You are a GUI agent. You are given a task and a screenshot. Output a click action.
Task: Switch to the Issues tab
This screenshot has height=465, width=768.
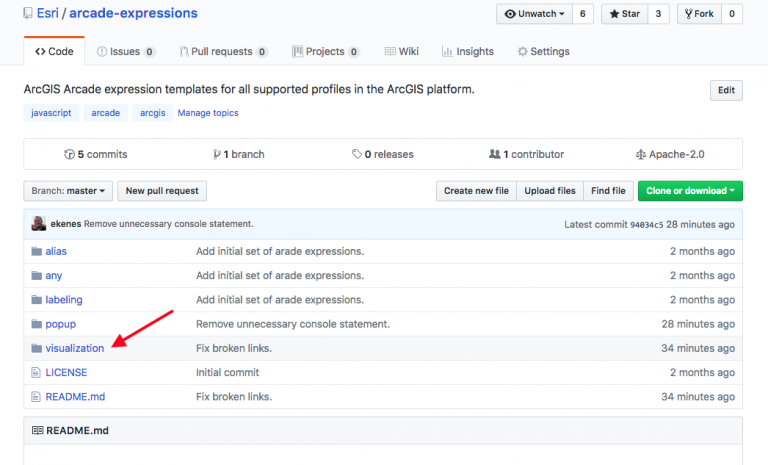[126, 51]
